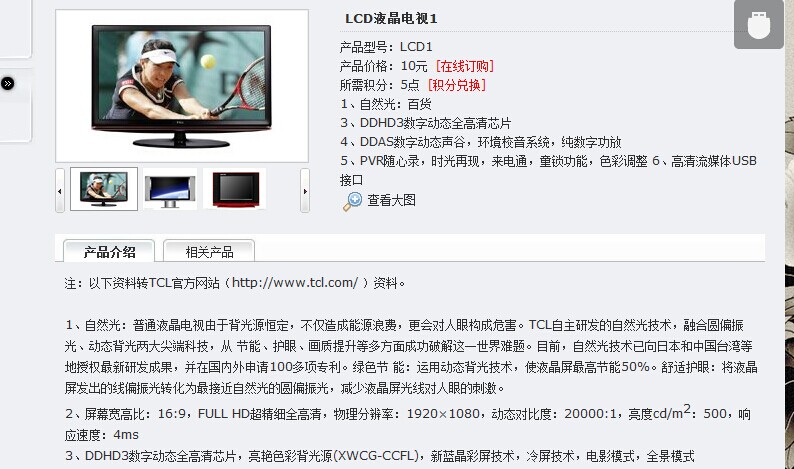Viewport: 794px width, 469px height.
Task: Show next thumbnails with the right arrow
Action: pyautogui.click(x=304, y=190)
